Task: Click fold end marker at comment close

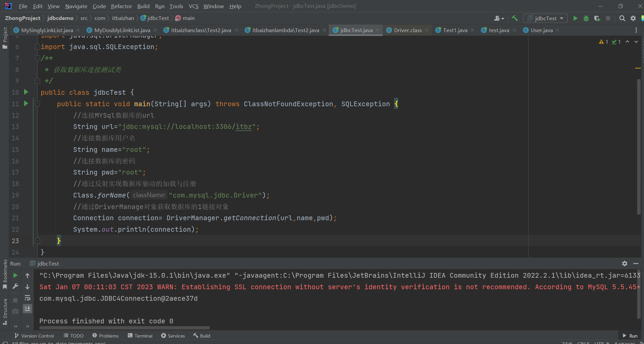Action: [38, 81]
